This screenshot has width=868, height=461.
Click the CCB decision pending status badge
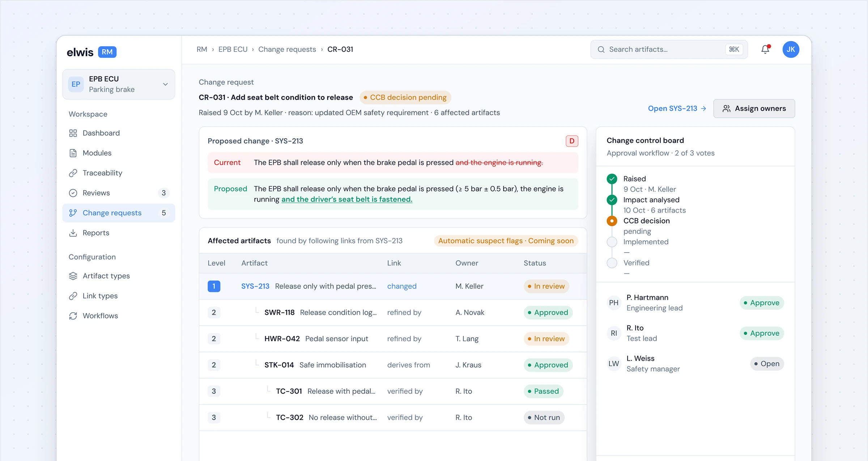tap(405, 97)
